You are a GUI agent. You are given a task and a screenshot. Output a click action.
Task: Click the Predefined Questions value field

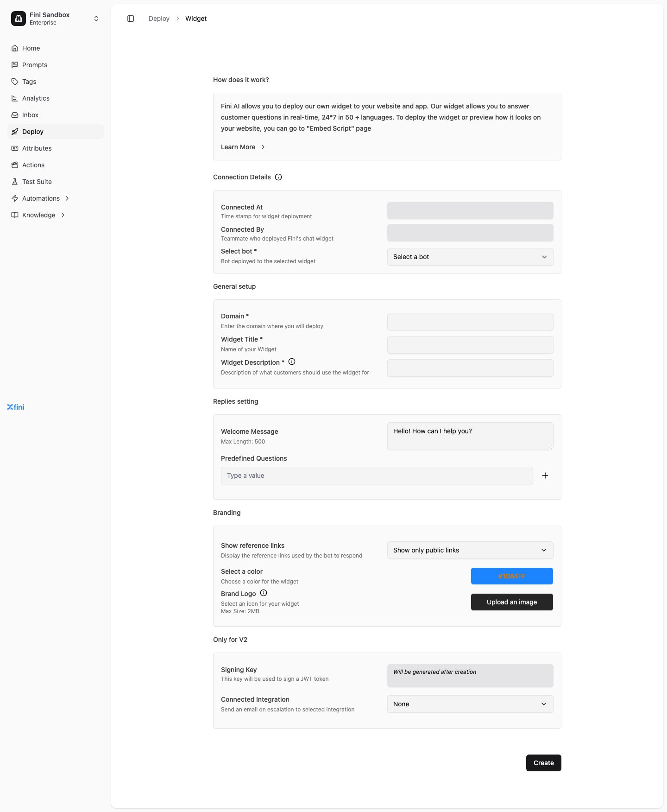point(377,476)
